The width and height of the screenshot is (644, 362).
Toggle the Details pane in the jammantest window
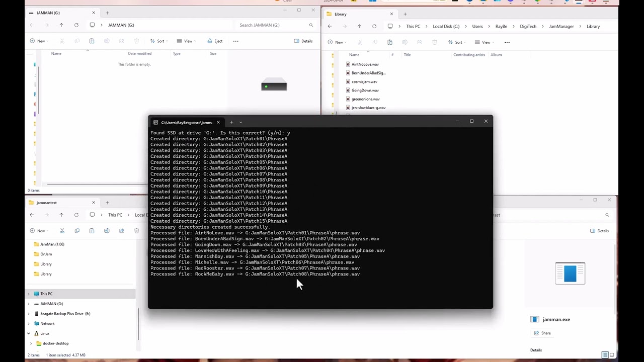coord(599,231)
